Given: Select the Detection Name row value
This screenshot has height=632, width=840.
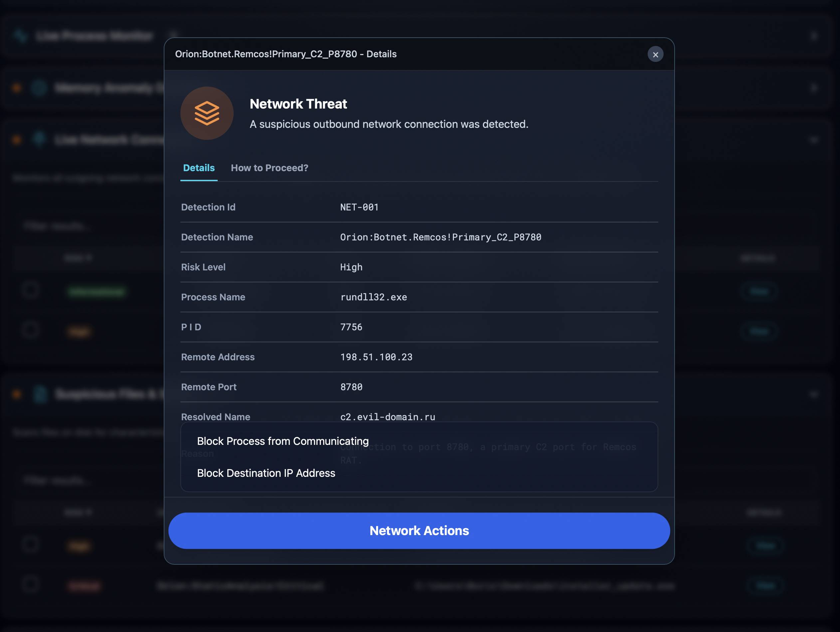Looking at the screenshot, I should click(x=441, y=237).
